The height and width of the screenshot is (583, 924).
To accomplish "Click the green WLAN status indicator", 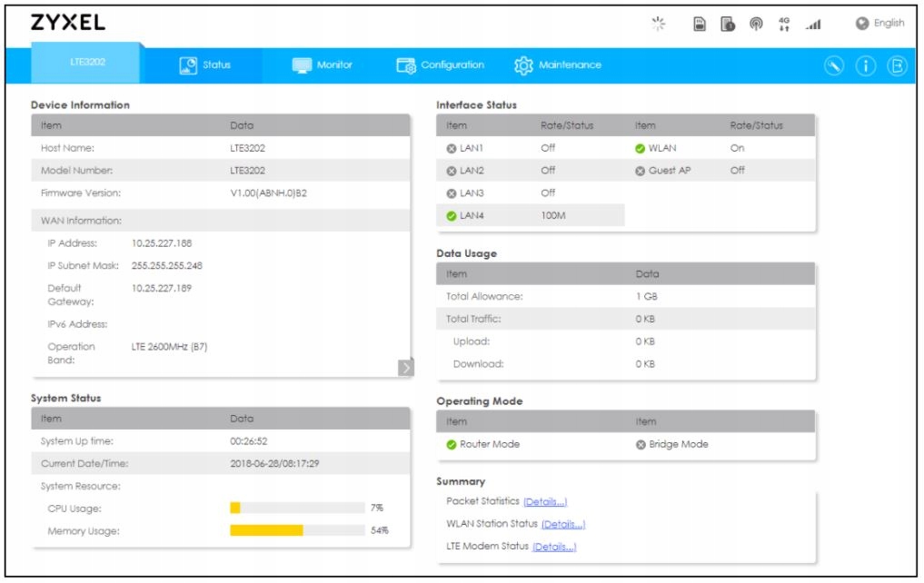I will 640,148.
